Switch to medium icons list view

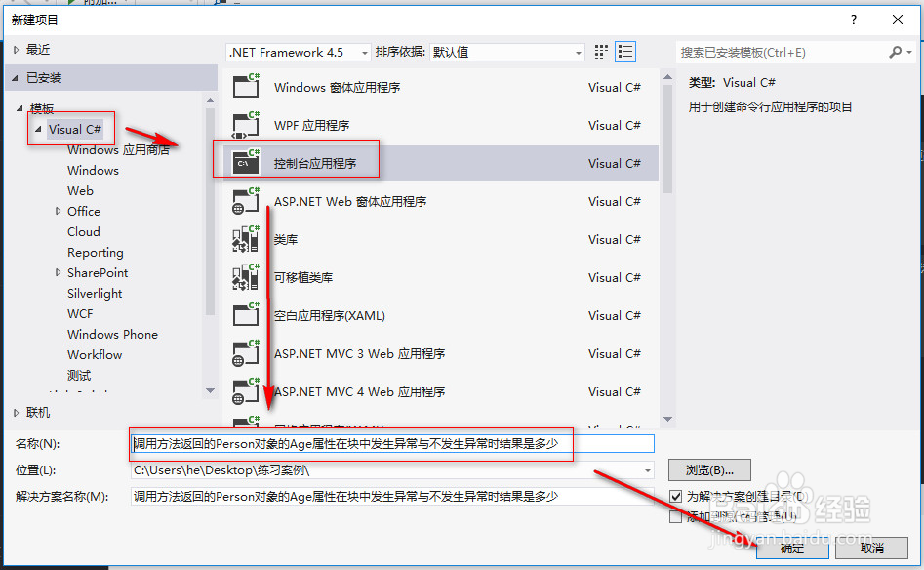pos(624,52)
